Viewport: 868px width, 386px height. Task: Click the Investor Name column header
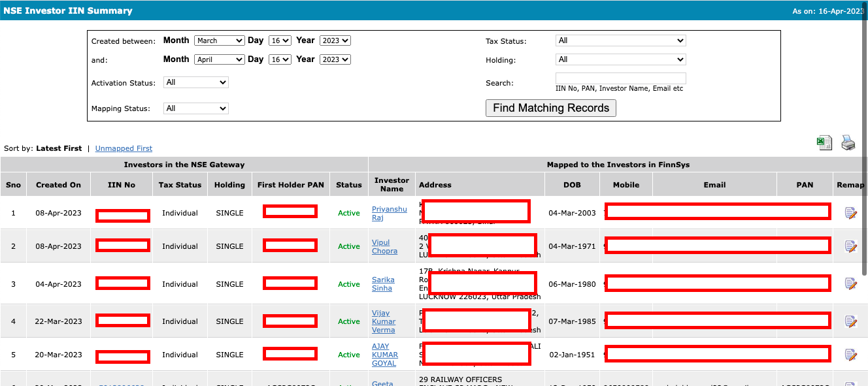coord(392,185)
